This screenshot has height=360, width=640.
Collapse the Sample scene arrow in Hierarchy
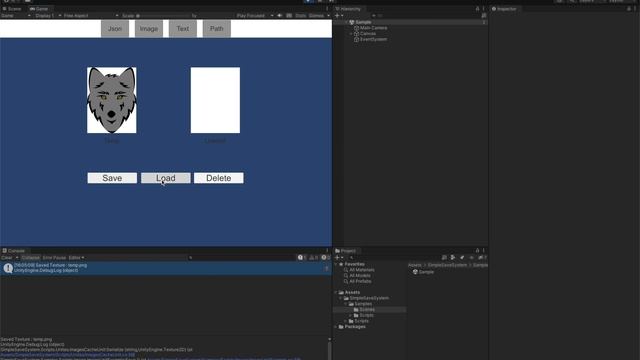tap(346, 22)
